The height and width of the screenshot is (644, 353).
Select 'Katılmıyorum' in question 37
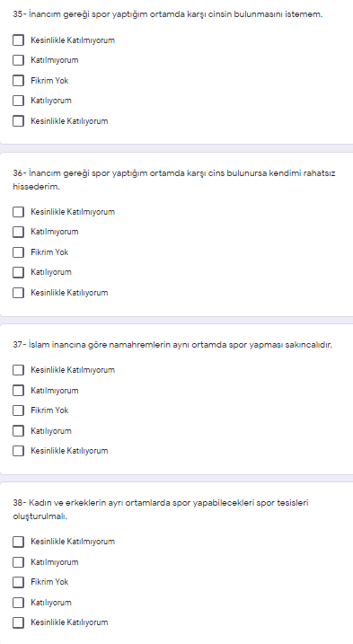[18, 391]
